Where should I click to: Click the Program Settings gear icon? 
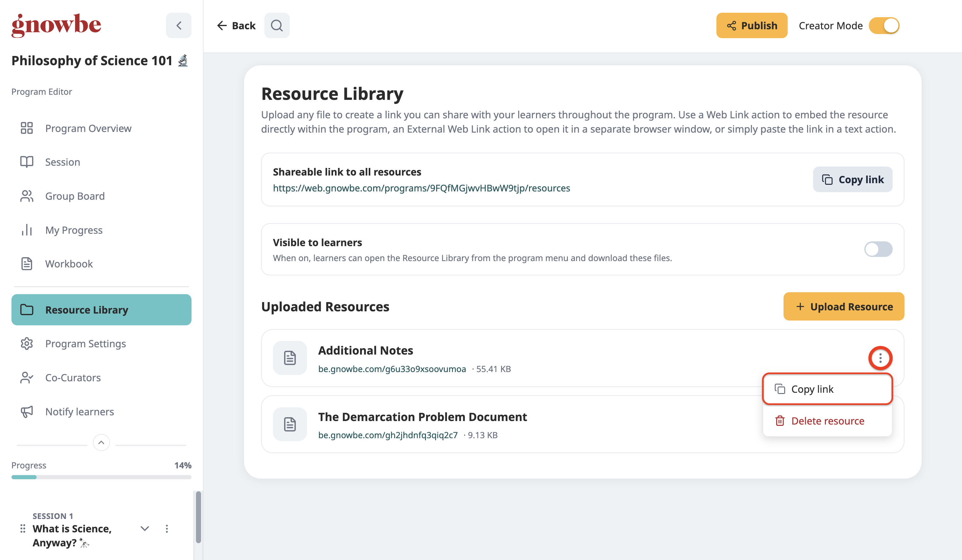pos(27,343)
